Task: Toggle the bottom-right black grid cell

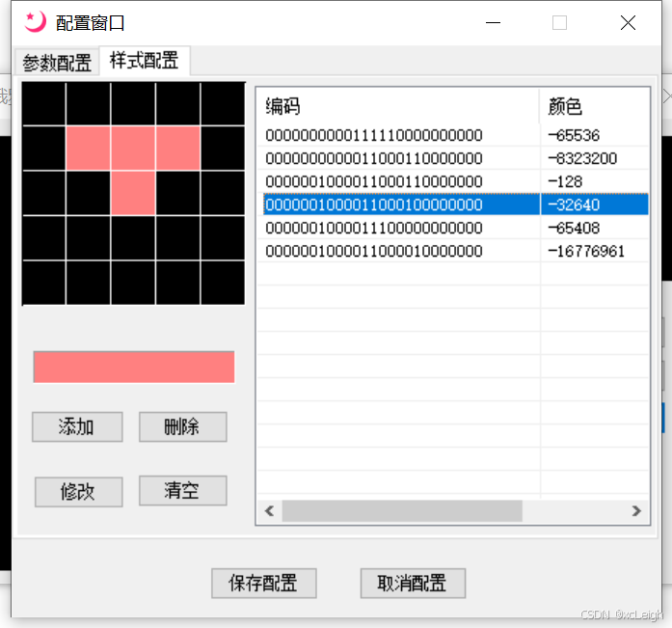Action: (223, 283)
